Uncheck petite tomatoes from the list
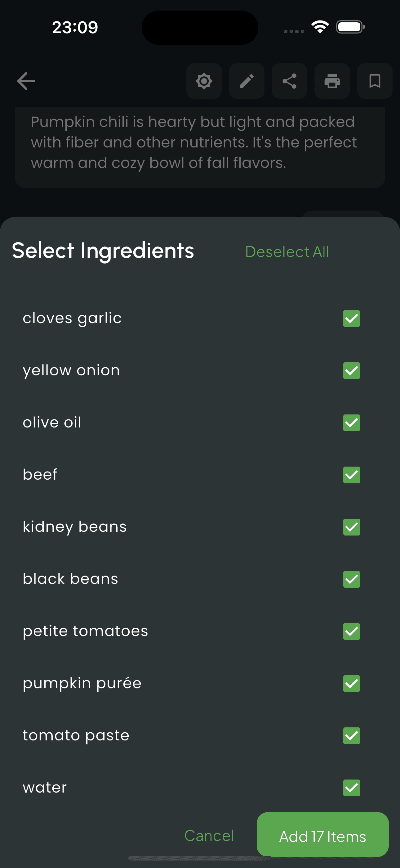This screenshot has width=400, height=868. pos(351,631)
